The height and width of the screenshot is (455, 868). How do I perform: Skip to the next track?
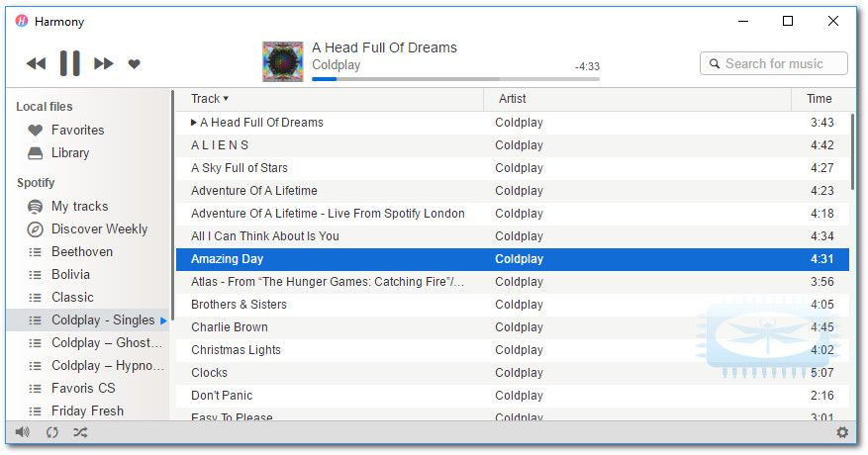pyautogui.click(x=104, y=63)
